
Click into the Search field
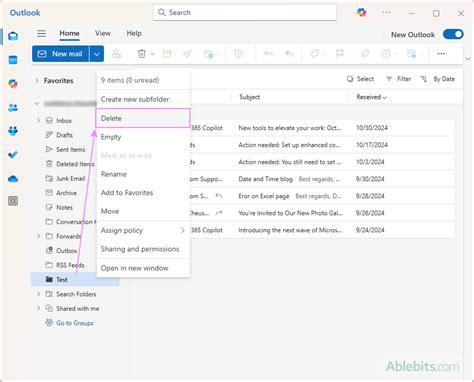245,13
